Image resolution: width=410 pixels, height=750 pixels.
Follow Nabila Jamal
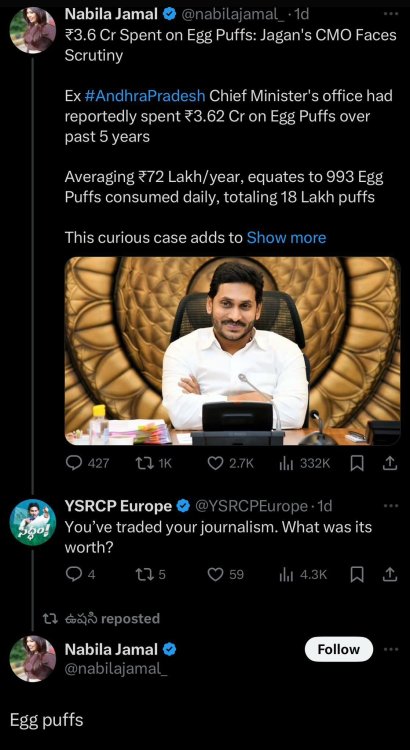(339, 649)
